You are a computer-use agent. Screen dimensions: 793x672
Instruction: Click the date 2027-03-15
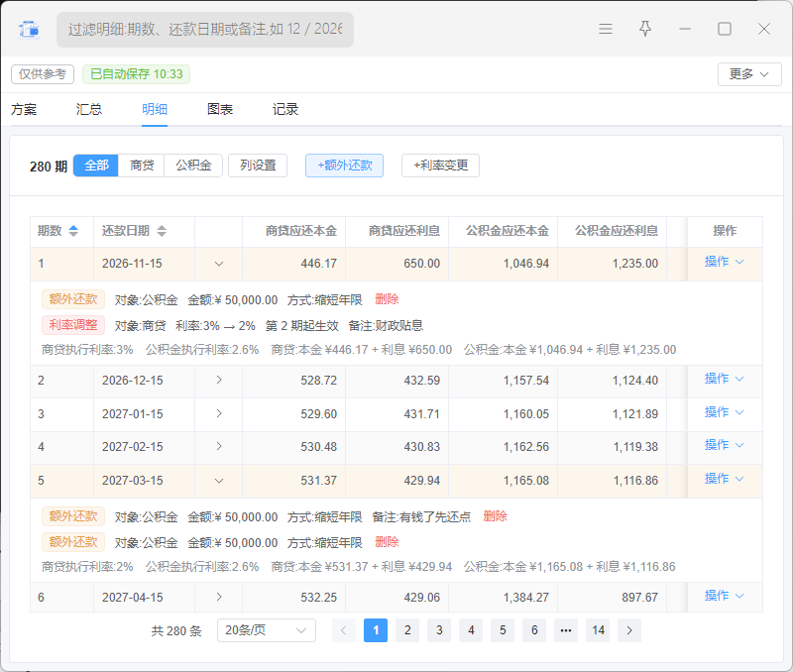(x=133, y=481)
